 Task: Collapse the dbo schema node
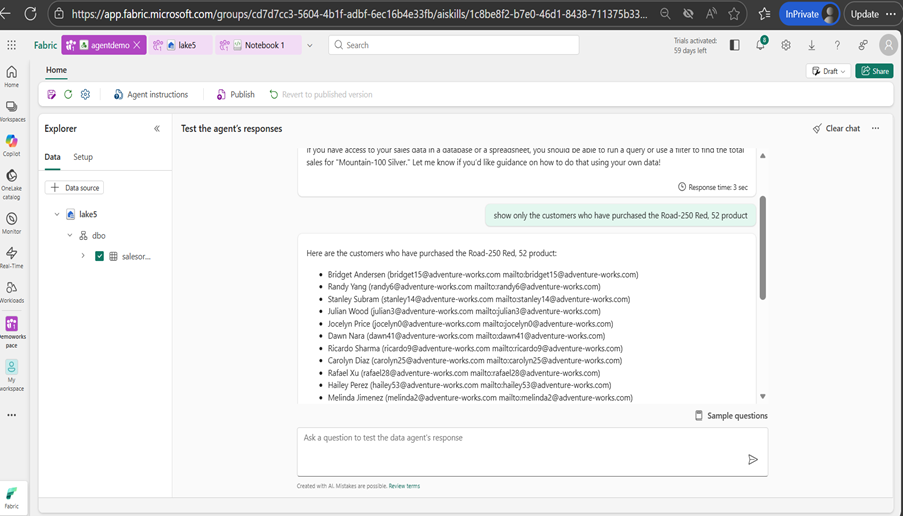pyautogui.click(x=70, y=236)
